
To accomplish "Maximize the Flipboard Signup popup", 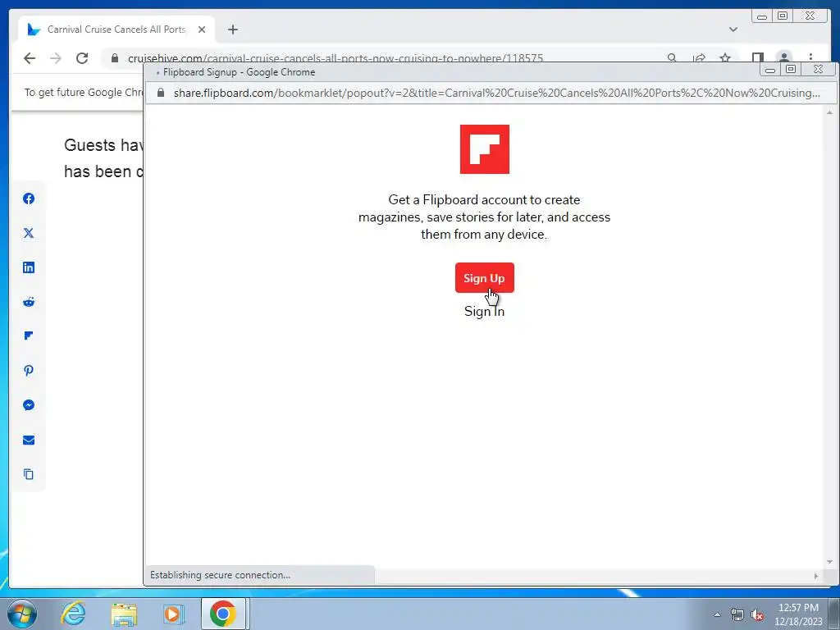I will (x=791, y=69).
